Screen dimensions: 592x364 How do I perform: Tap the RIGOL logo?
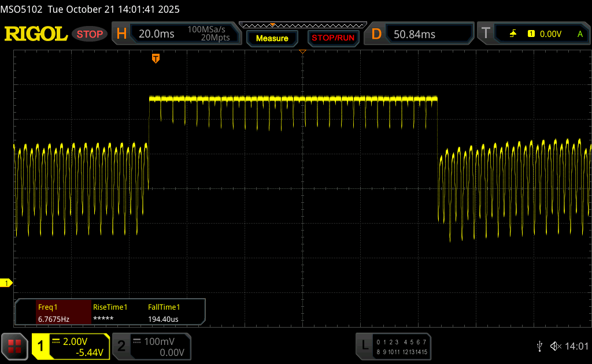point(36,34)
